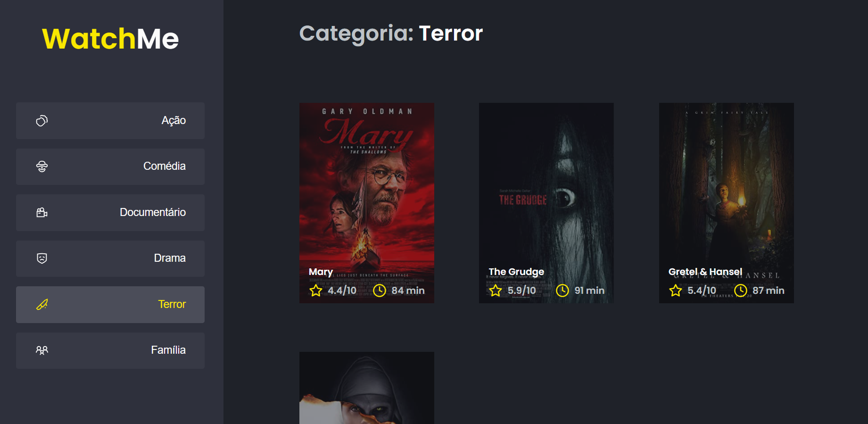The image size is (868, 424).
Task: Select the Família category button
Action: click(110, 350)
